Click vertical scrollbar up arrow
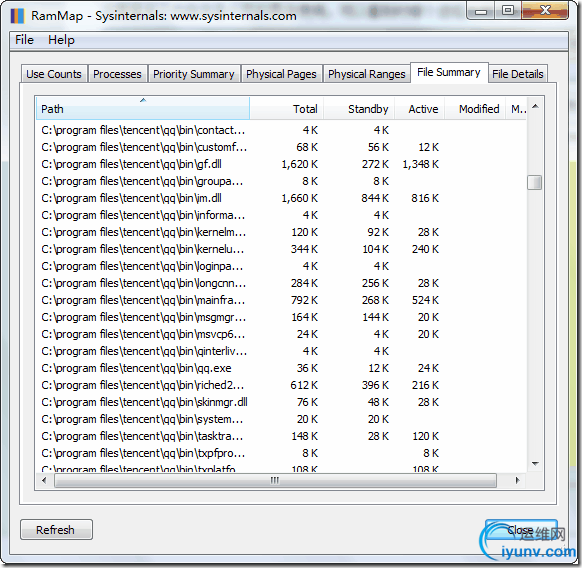 (535, 107)
